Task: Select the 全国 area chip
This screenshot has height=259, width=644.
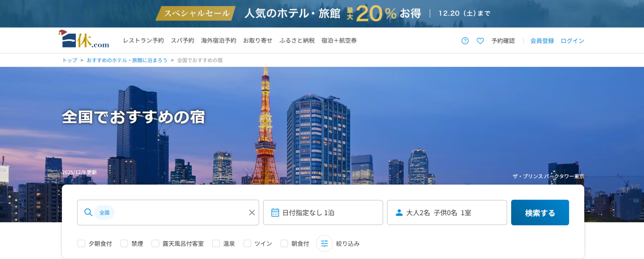Action: 104,213
